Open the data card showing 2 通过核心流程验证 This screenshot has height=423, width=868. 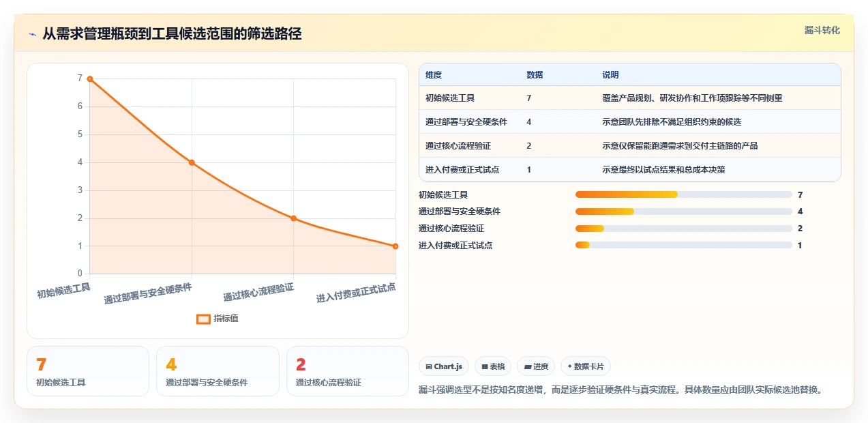pos(348,371)
